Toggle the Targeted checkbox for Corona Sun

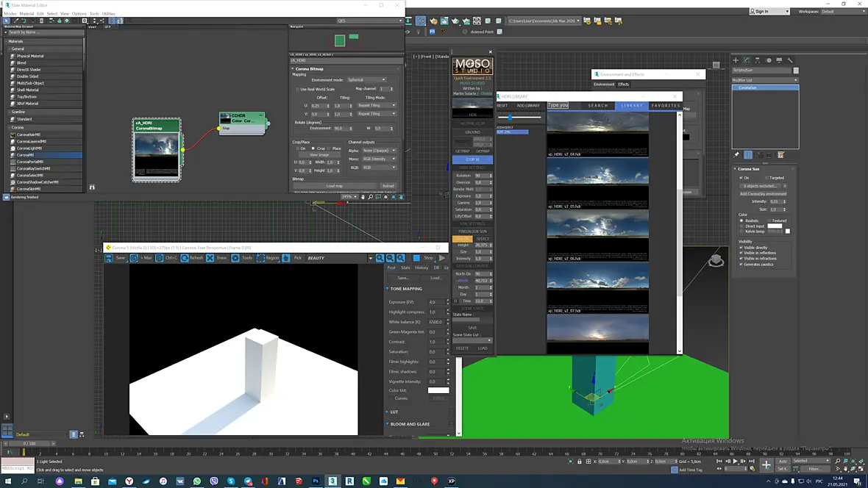tap(768, 178)
